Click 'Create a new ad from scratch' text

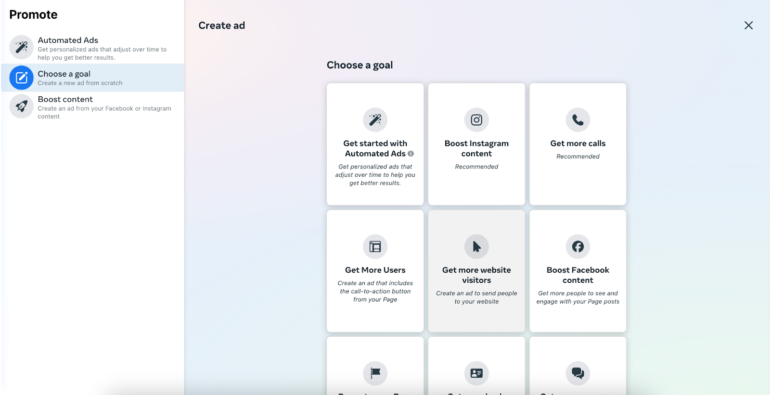pyautogui.click(x=80, y=83)
